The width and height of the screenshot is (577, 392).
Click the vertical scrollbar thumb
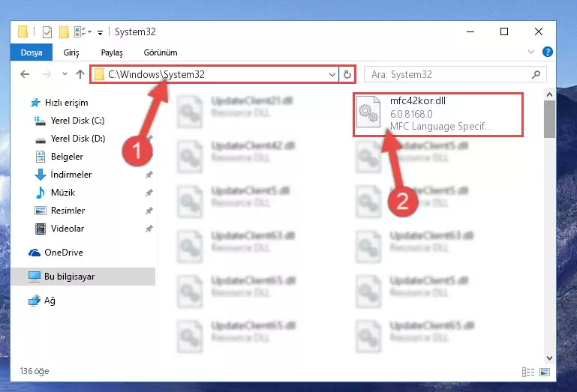pyautogui.click(x=549, y=118)
